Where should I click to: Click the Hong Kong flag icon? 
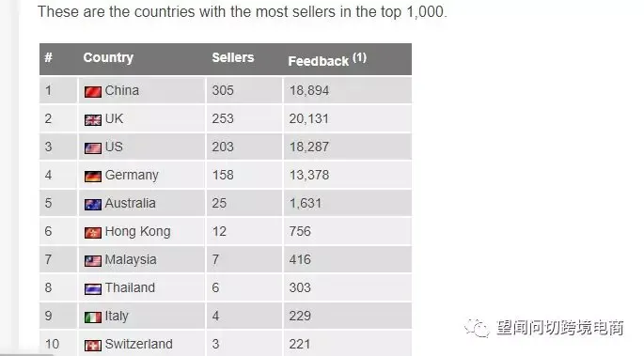tap(93, 233)
